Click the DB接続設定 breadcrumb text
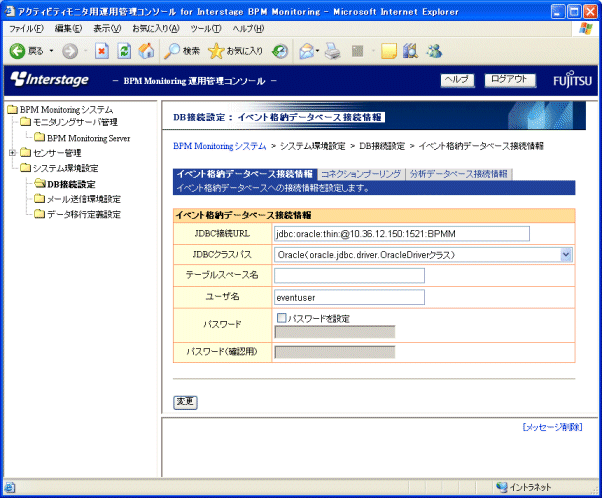 382,146
